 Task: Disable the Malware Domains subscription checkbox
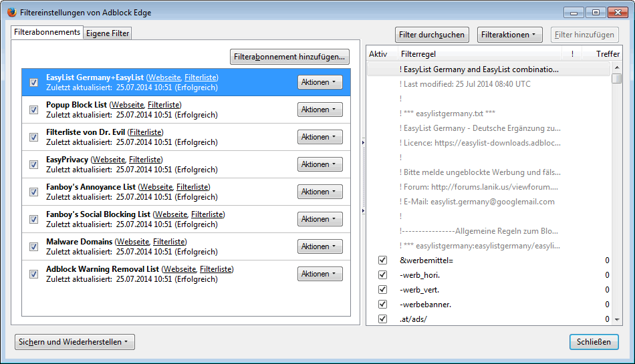tap(34, 246)
